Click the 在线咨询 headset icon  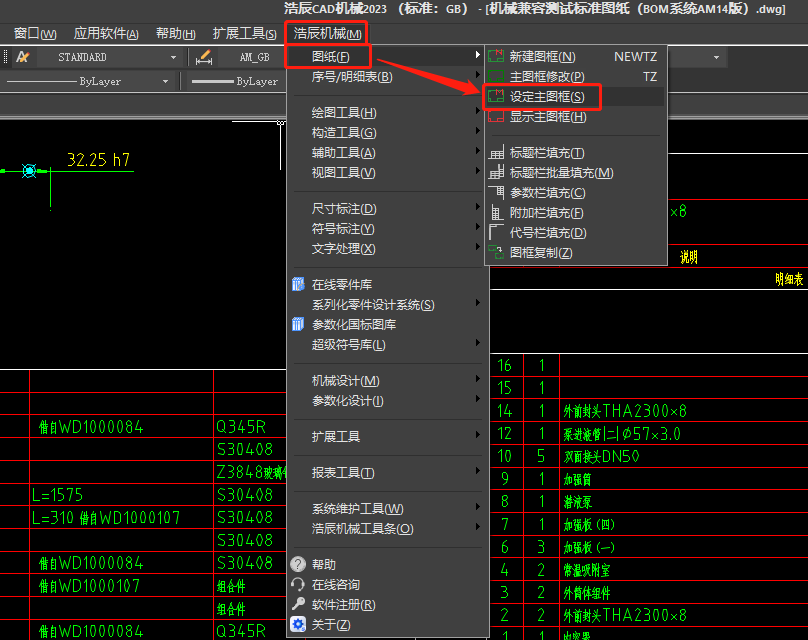298,584
